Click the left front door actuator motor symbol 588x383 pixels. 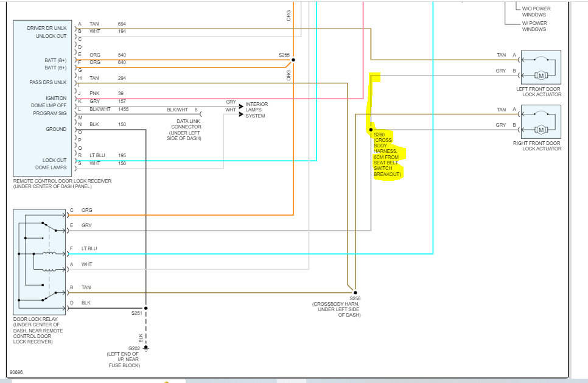click(541, 76)
